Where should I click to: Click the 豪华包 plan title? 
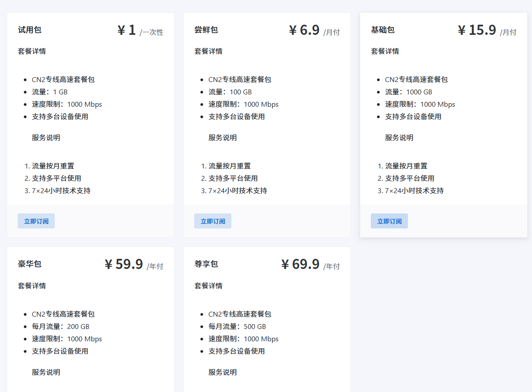click(x=30, y=264)
